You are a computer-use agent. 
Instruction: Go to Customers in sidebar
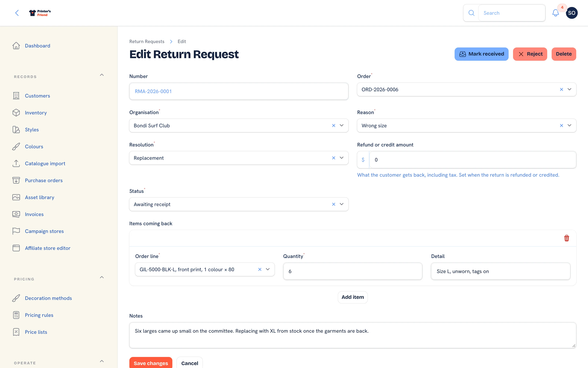pyautogui.click(x=37, y=96)
